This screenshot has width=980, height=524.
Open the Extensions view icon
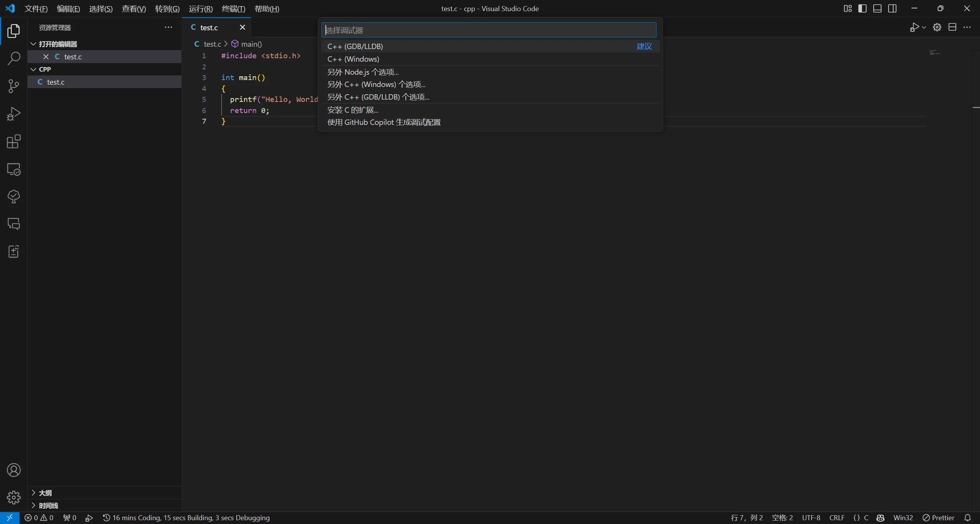coord(14,141)
